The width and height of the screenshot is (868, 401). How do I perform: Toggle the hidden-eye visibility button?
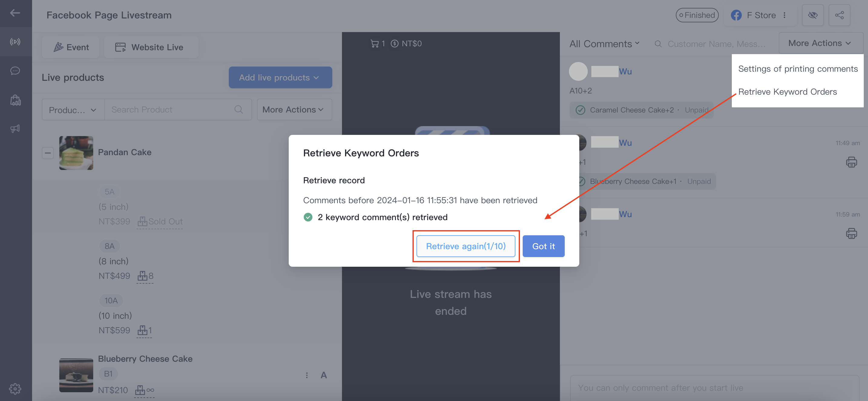coord(812,15)
